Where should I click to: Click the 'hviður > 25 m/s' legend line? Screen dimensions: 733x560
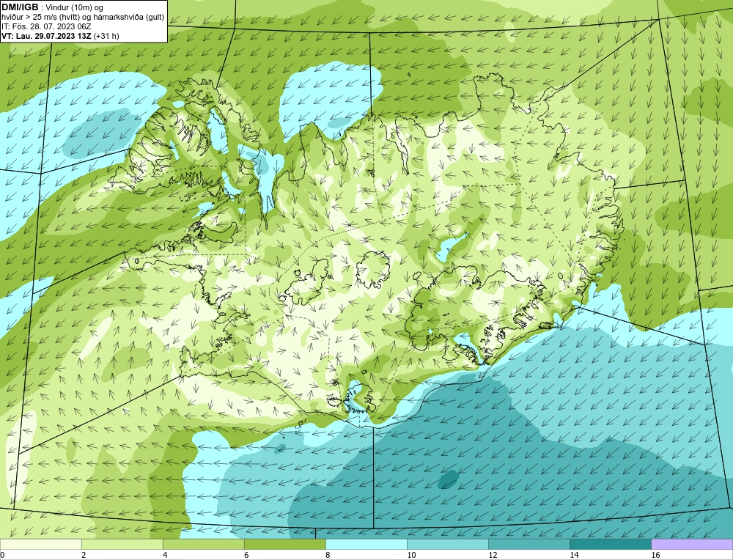point(83,18)
